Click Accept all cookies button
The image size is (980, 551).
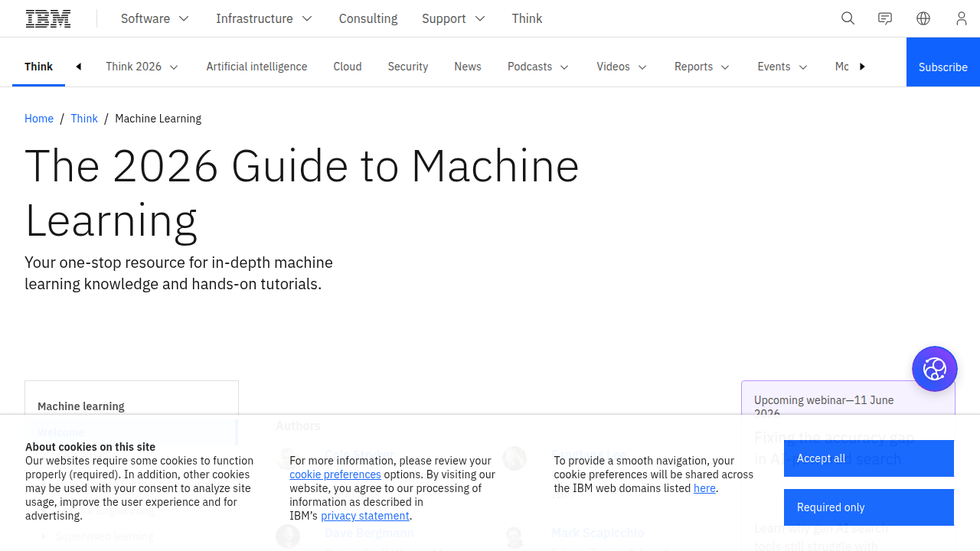click(869, 458)
